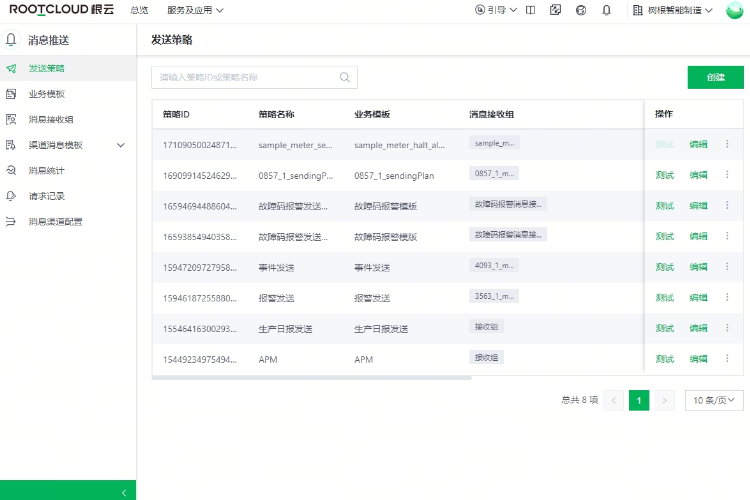Expand the 渠道消息模板 sidebar submenu
Viewport: 750px width, 500px height.
click(x=121, y=145)
